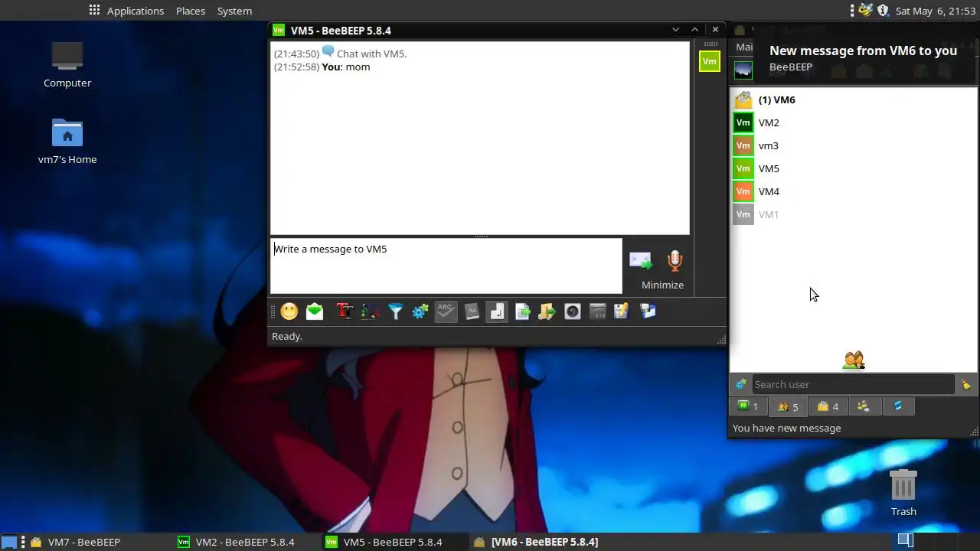The image size is (980, 551).
Task: Click settings icon left of Search user
Action: pyautogui.click(x=740, y=384)
